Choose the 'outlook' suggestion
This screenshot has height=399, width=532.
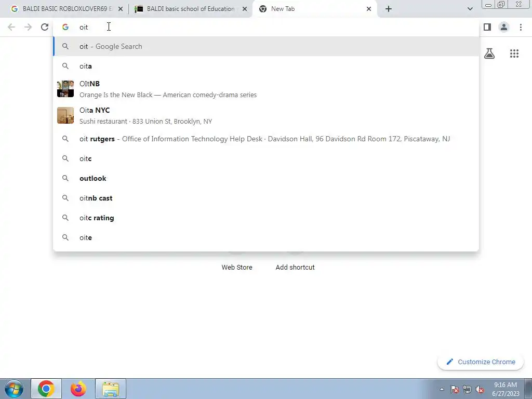[266, 178]
